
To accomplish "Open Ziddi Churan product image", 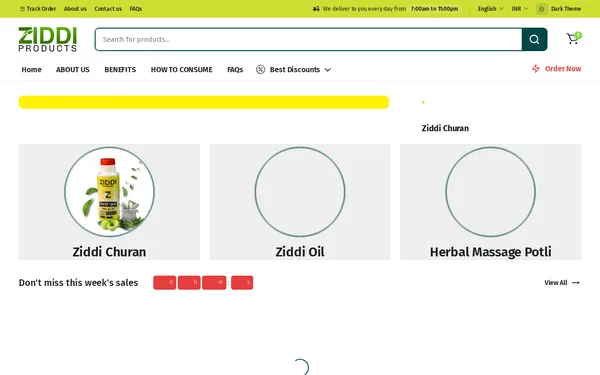I will 109,192.
